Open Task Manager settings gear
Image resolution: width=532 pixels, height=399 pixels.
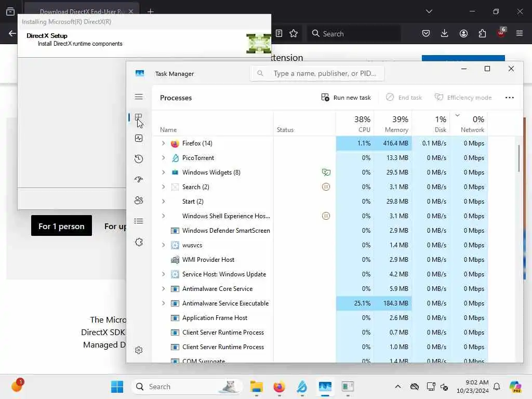pos(138,350)
